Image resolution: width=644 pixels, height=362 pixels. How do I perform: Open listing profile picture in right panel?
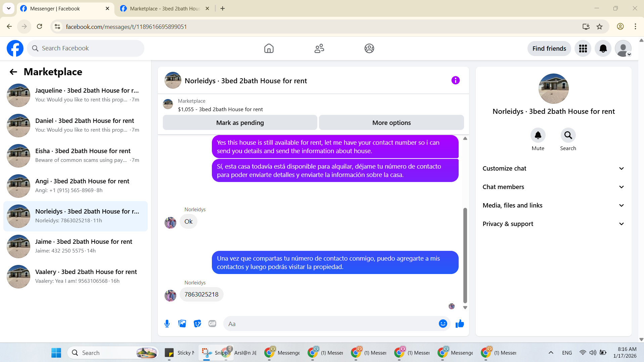tap(553, 89)
